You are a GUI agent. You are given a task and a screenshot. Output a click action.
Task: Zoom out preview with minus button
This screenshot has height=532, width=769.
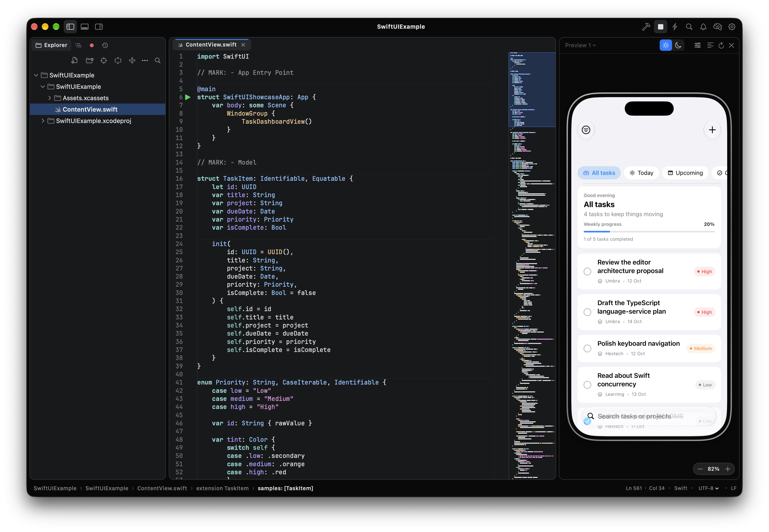coord(700,469)
